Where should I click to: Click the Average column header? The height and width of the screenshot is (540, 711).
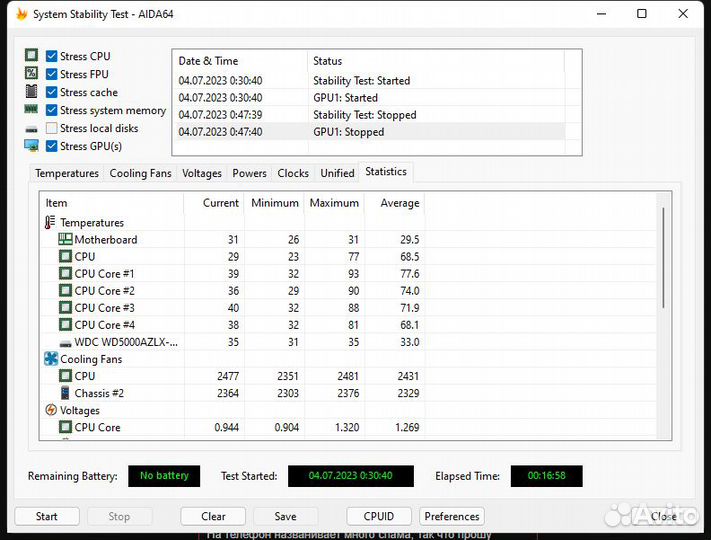click(394, 203)
